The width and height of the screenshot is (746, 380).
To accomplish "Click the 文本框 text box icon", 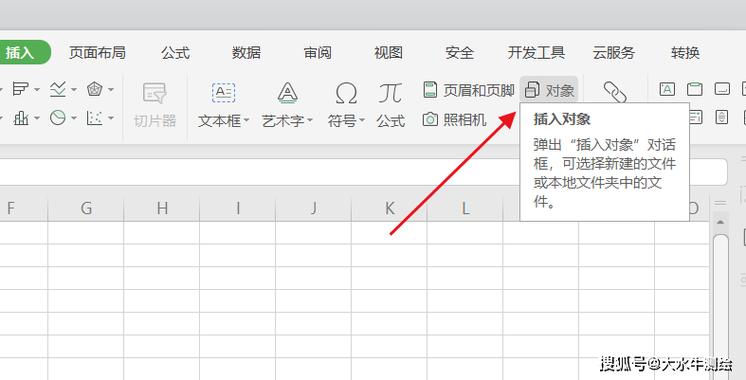I will [223, 93].
